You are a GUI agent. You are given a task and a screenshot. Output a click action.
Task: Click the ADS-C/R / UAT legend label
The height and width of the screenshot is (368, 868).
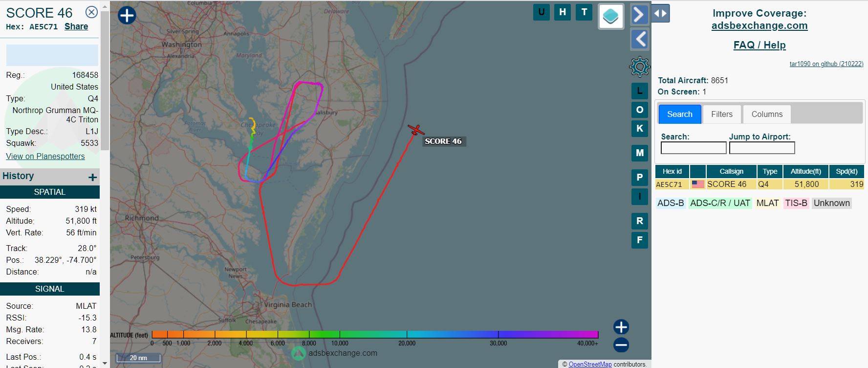pyautogui.click(x=720, y=203)
